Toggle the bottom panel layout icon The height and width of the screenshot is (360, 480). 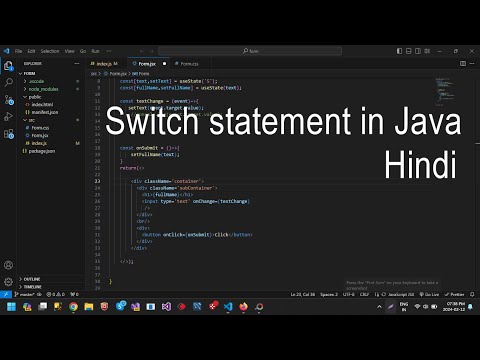pos(409,51)
